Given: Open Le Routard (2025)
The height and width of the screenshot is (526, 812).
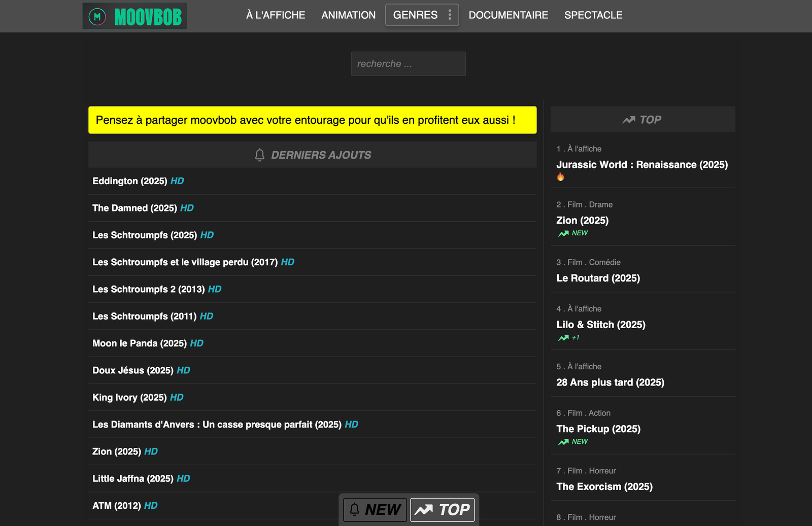Looking at the screenshot, I should 598,278.
